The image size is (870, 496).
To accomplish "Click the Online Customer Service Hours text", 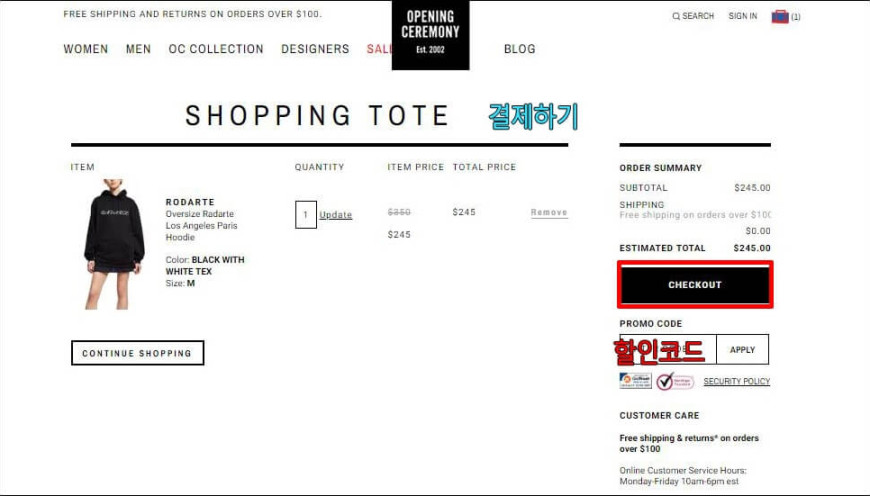I will [682, 475].
